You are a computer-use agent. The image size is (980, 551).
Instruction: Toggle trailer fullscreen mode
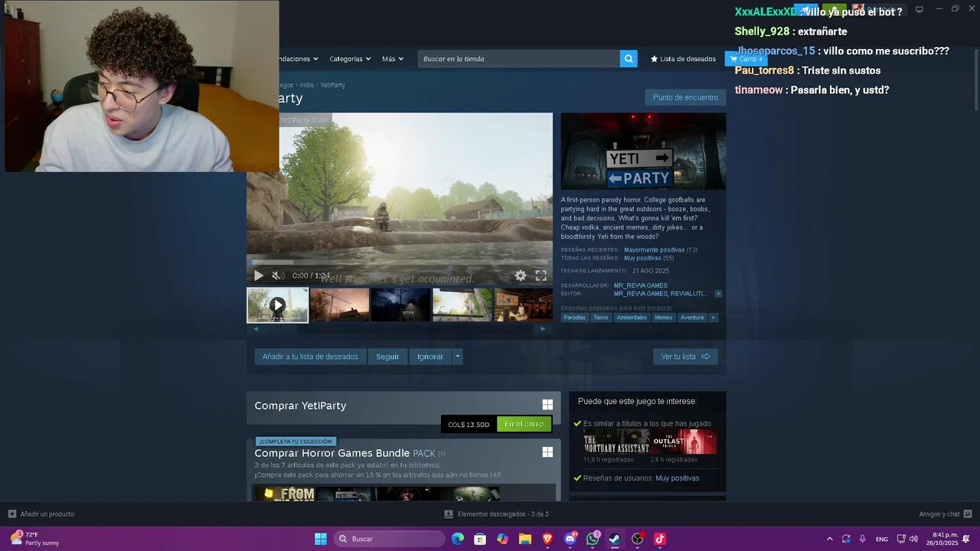click(541, 275)
